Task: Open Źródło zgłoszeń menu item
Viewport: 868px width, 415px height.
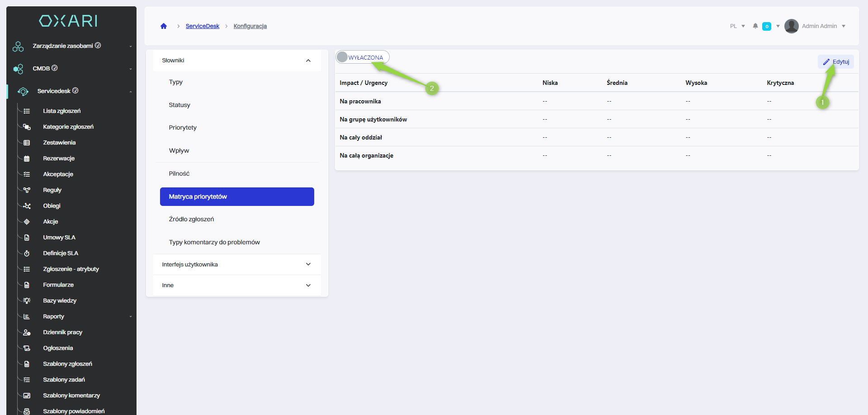Action: pyautogui.click(x=191, y=219)
